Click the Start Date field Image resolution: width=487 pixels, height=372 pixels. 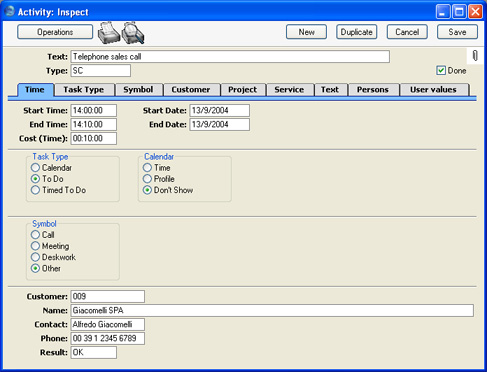click(220, 110)
